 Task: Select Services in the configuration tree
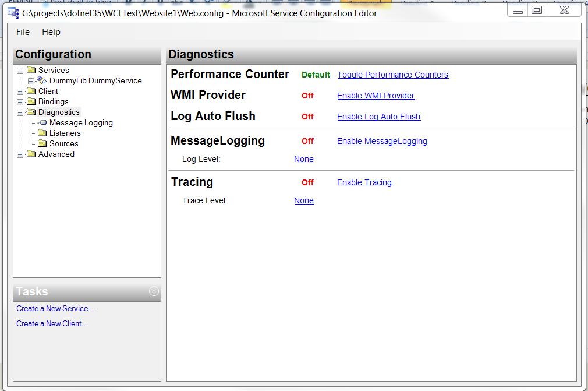click(x=54, y=70)
